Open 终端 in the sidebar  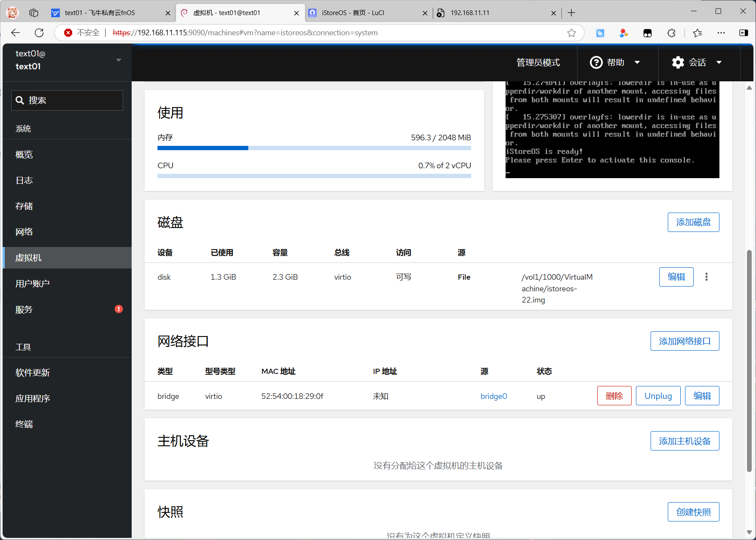pyautogui.click(x=24, y=424)
